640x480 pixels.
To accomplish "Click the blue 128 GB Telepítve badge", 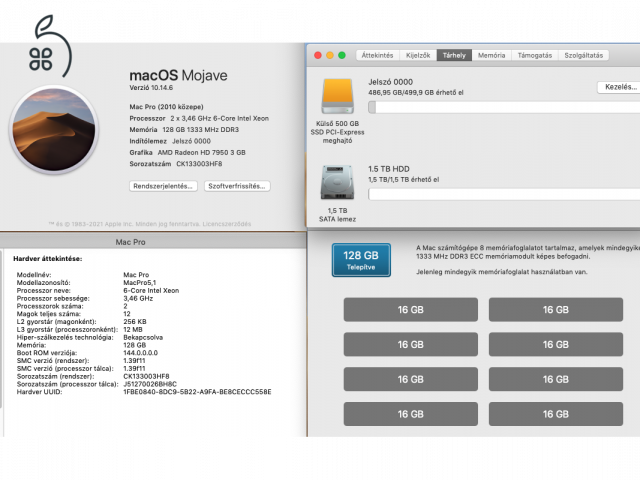I will coord(361,260).
